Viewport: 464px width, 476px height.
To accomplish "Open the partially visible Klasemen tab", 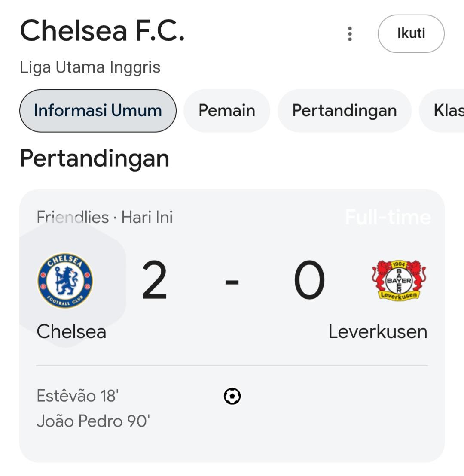I will click(442, 110).
